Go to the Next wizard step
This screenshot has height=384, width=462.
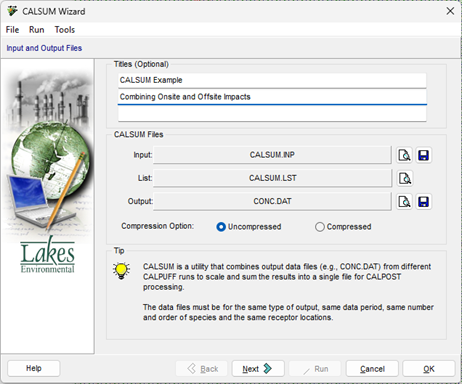(x=258, y=369)
